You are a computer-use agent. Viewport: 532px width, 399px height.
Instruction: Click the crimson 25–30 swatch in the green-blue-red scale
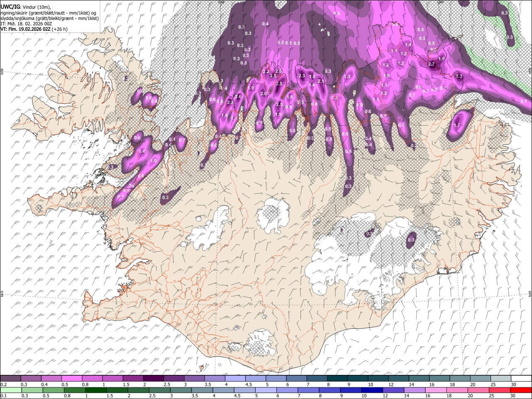click(x=499, y=390)
